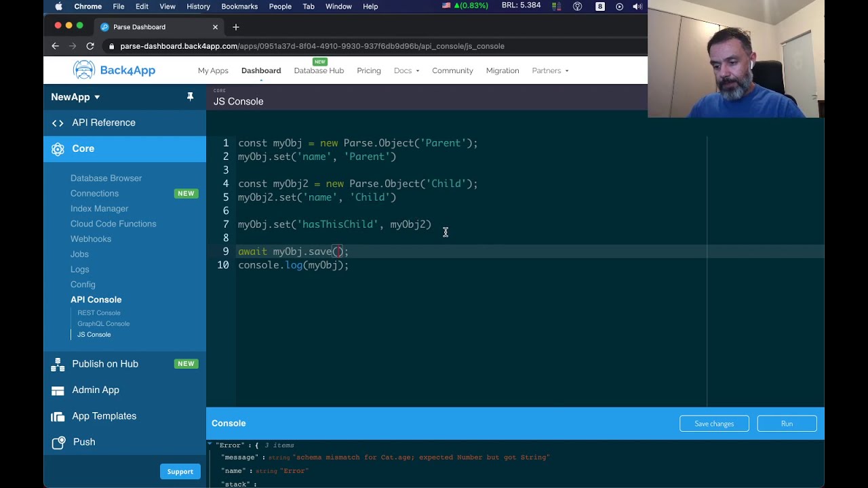Viewport: 868px width, 488px height.
Task: Click the API Reference code icon
Action: (x=58, y=123)
